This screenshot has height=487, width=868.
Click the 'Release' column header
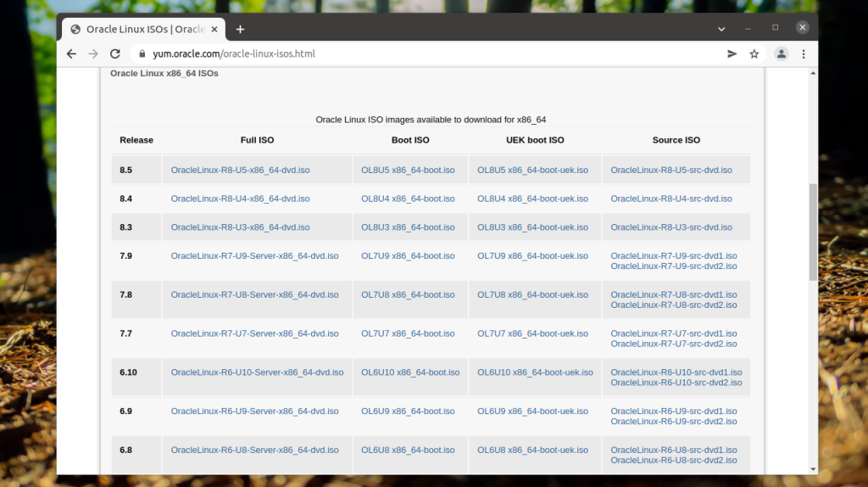(136, 140)
